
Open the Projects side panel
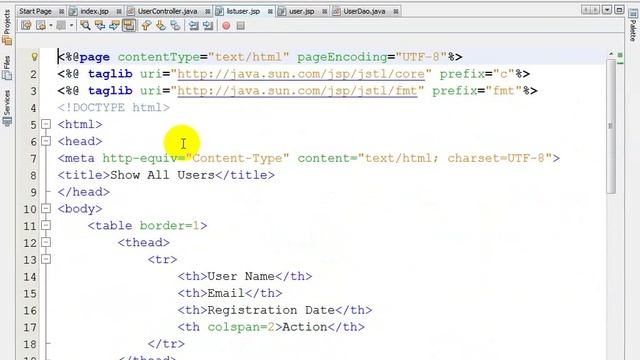(x=7, y=27)
